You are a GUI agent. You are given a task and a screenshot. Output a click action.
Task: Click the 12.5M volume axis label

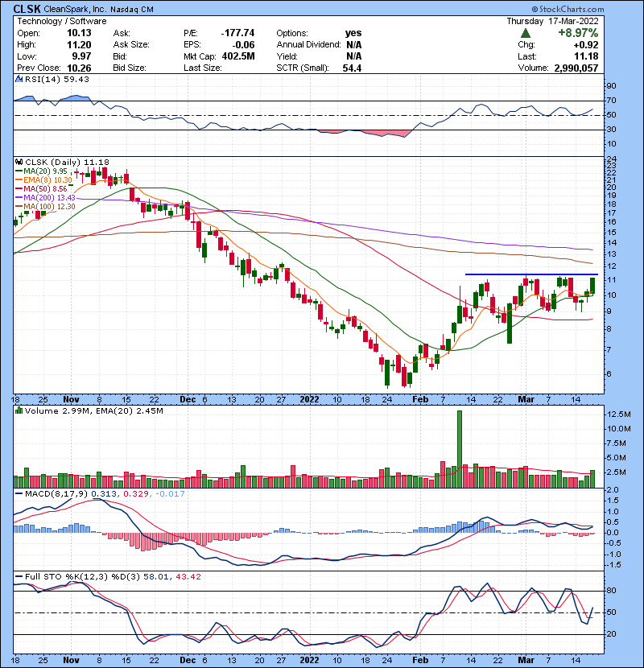(x=619, y=414)
